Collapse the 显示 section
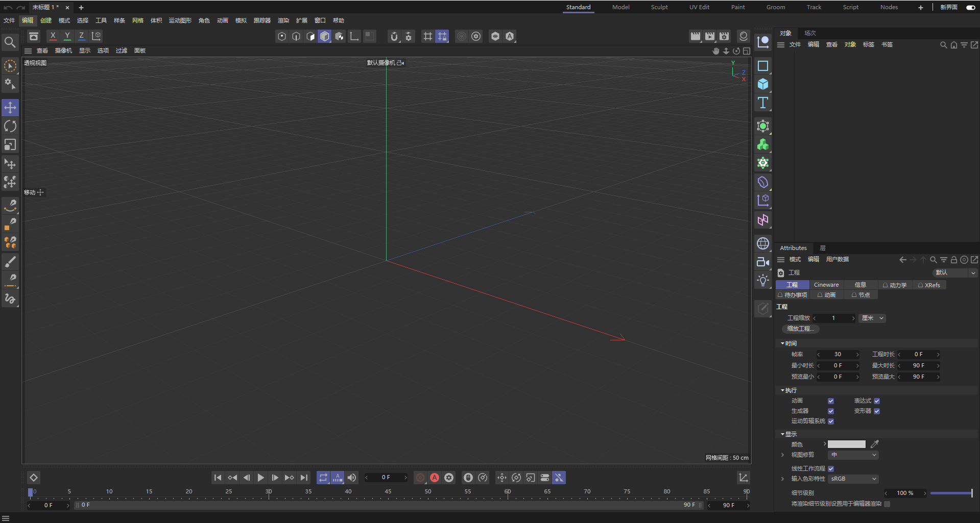Image resolution: width=980 pixels, height=523 pixels. click(x=782, y=434)
